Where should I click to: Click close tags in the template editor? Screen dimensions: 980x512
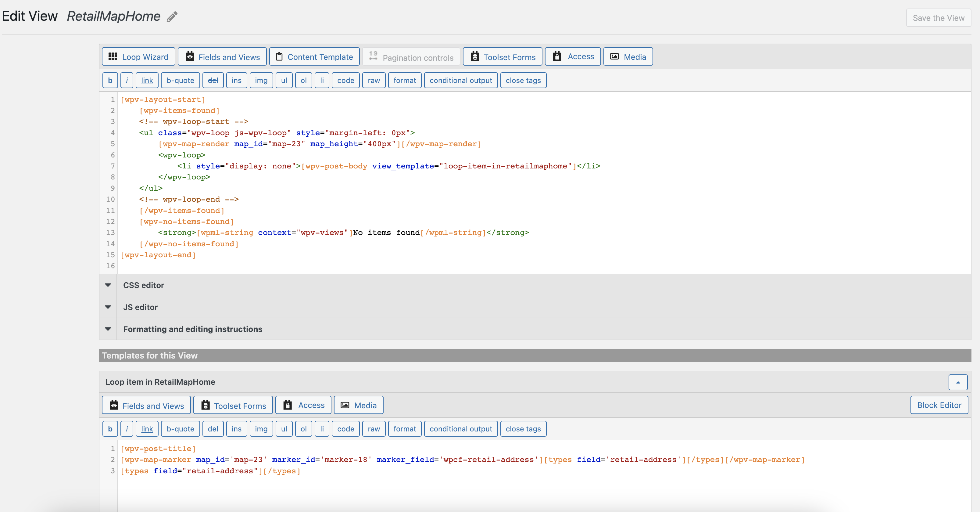(x=524, y=429)
